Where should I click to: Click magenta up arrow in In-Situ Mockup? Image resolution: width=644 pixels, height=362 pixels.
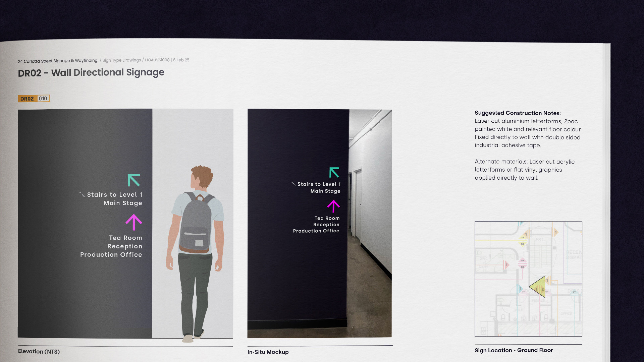(333, 206)
